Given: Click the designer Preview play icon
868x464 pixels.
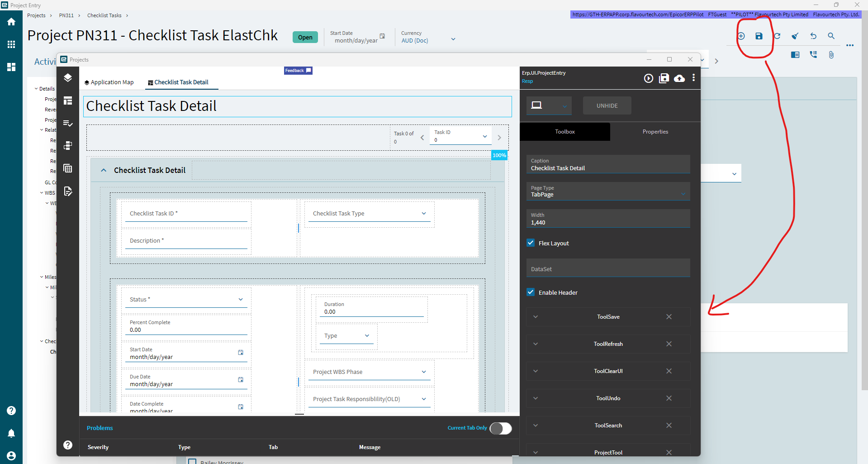Looking at the screenshot, I should [649, 78].
